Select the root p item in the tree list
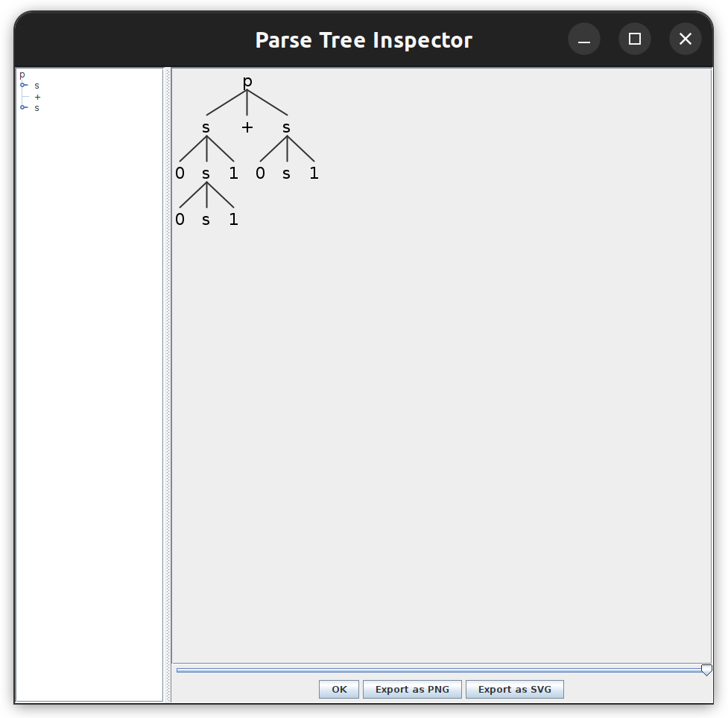The width and height of the screenshot is (728, 718). 22,74
